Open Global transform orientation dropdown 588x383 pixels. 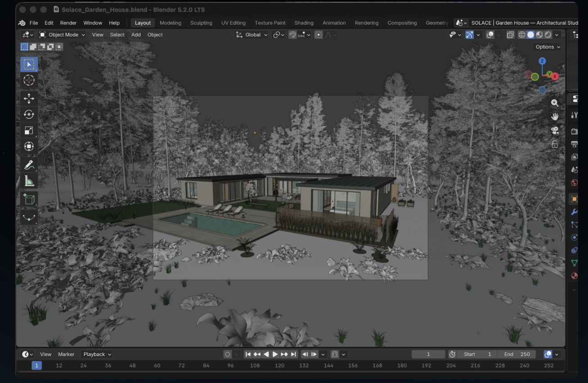coord(251,35)
